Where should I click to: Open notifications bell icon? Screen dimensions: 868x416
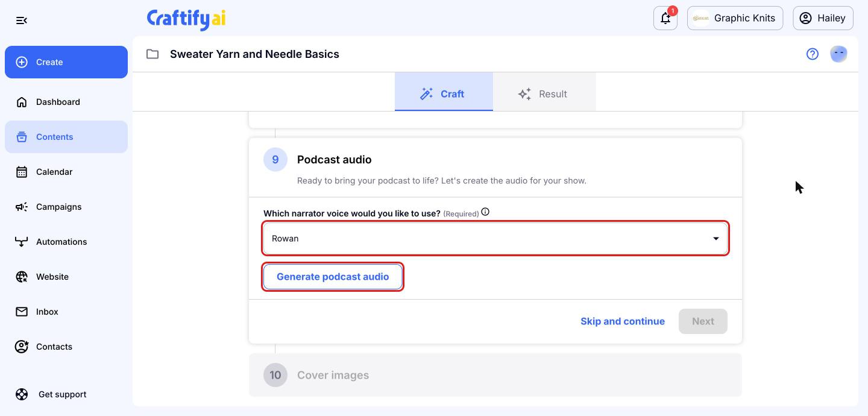coord(665,18)
